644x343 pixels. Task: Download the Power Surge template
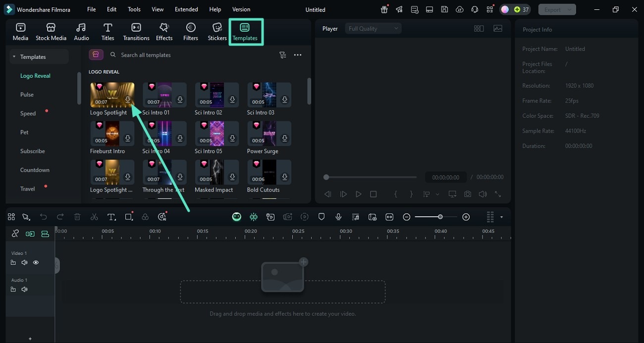coord(284,139)
